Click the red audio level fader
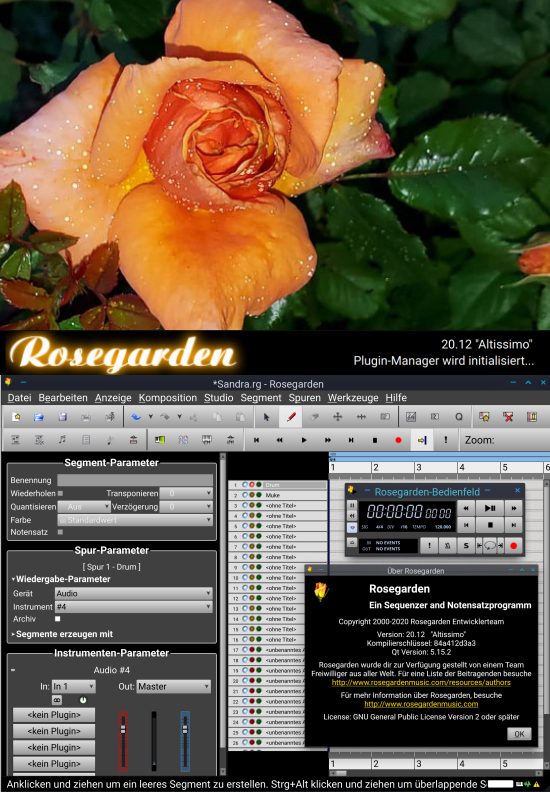 pyautogui.click(x=123, y=741)
